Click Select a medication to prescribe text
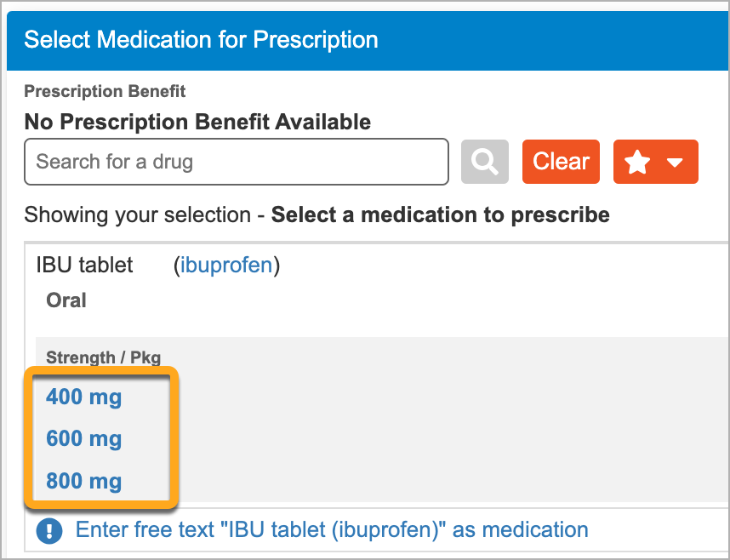This screenshot has height=560, width=730. point(441,214)
